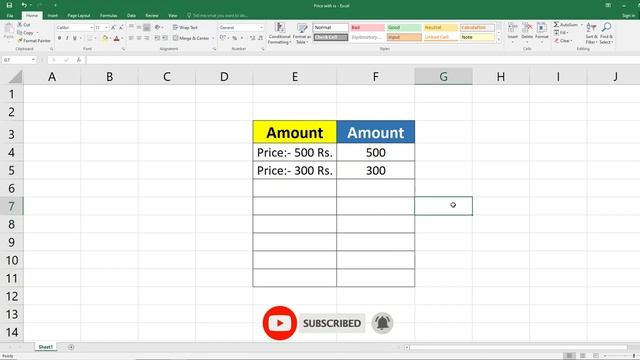Open the General number format dropdown
The height and width of the screenshot is (360, 640).
coord(261,27)
